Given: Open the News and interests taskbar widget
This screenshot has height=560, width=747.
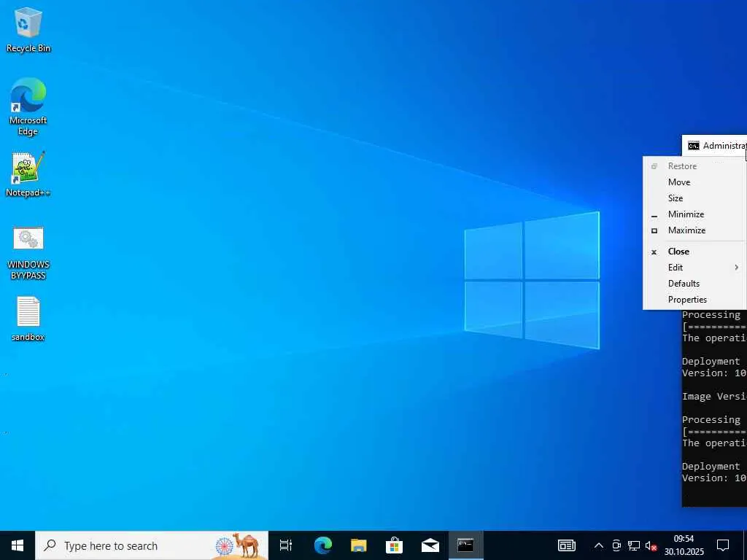Looking at the screenshot, I should [x=566, y=545].
